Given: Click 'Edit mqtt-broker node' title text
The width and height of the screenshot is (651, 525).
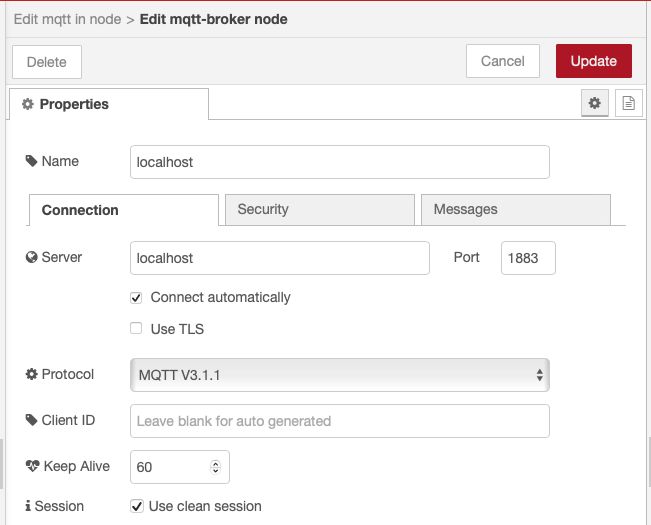Looking at the screenshot, I should point(213,19).
